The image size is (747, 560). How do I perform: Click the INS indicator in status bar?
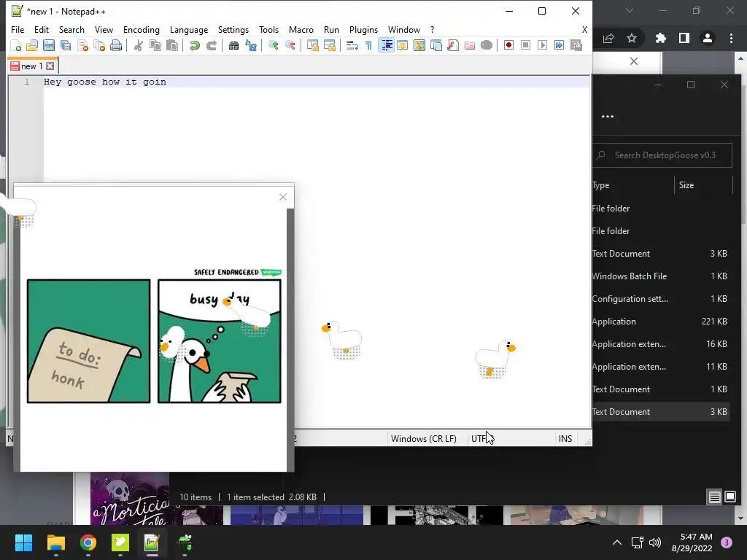coord(565,438)
